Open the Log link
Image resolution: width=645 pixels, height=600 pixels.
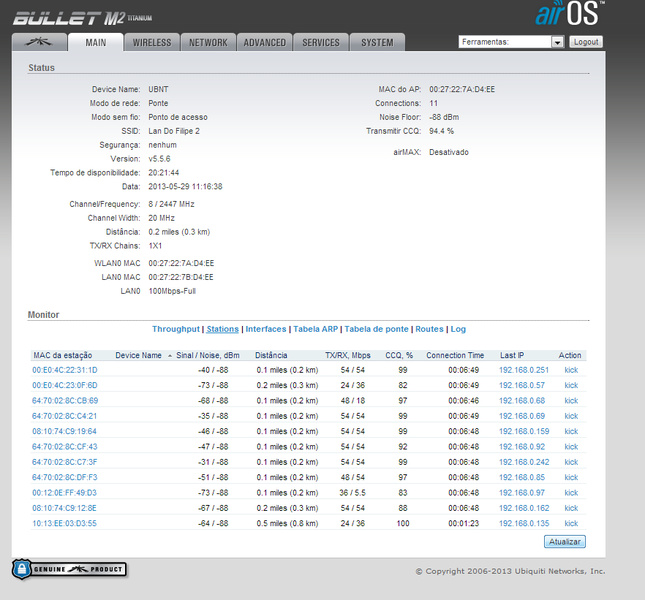[458, 329]
